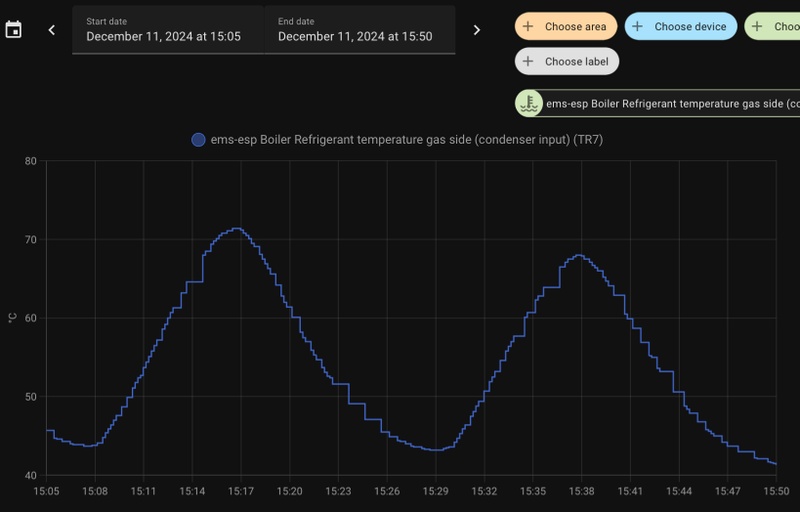Click the 15:50 x-axis label
The height and width of the screenshot is (512, 800).
tap(777, 492)
